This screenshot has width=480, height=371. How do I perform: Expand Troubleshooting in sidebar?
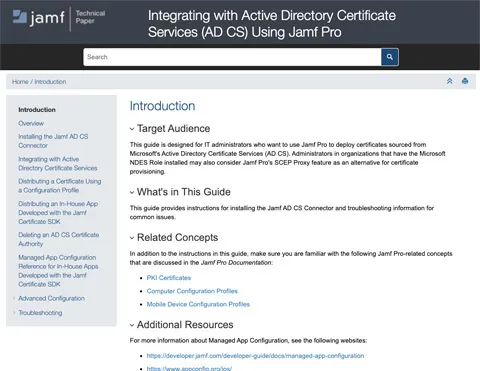14,313
